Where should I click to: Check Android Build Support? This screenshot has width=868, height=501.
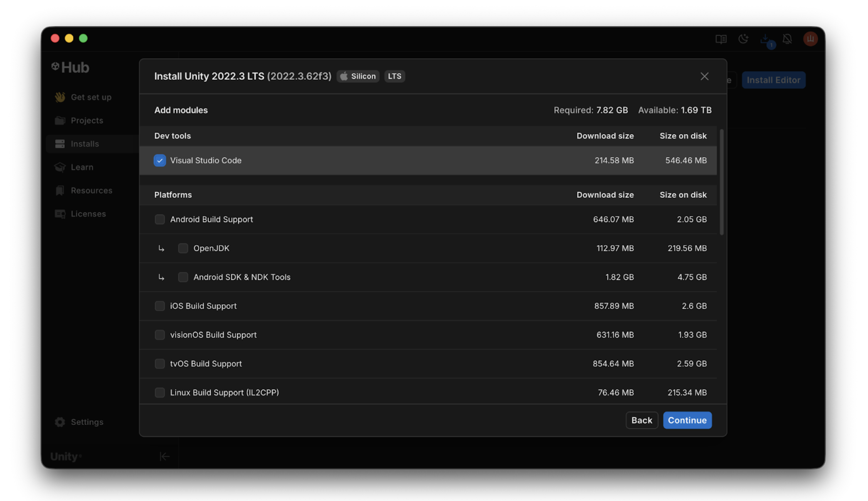pos(160,219)
